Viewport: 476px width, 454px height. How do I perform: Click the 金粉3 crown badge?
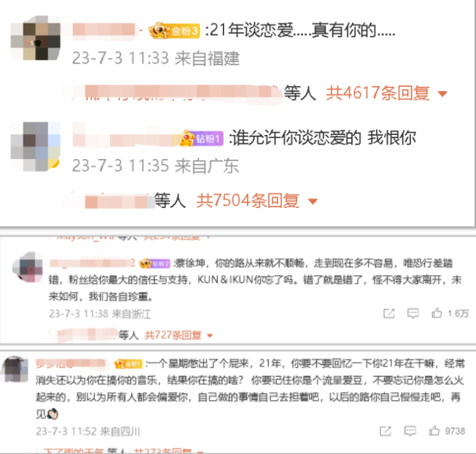coord(174,31)
